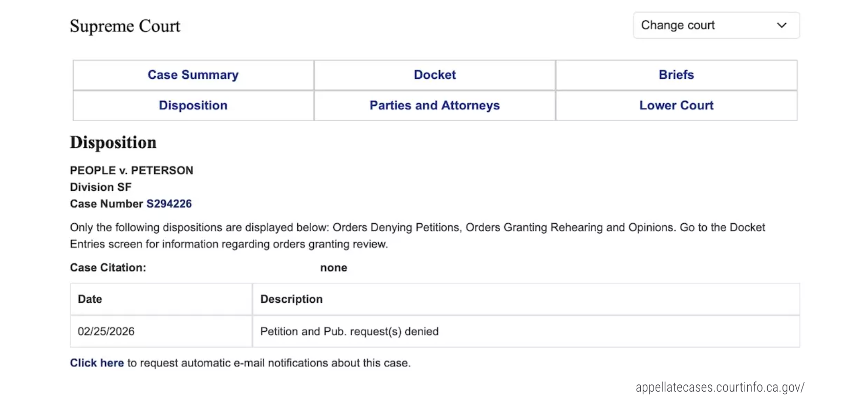The height and width of the screenshot is (410, 868).
Task: Click the bold Disposition section heading
Action: tap(113, 143)
